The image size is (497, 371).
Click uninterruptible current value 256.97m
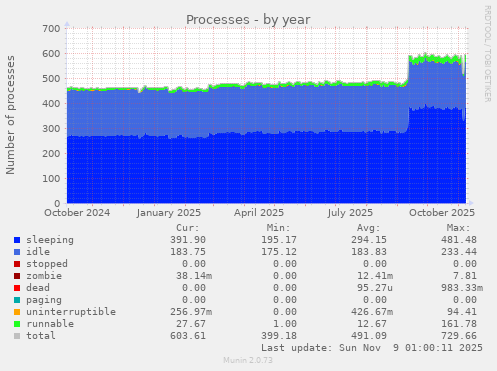pyautogui.click(x=191, y=312)
